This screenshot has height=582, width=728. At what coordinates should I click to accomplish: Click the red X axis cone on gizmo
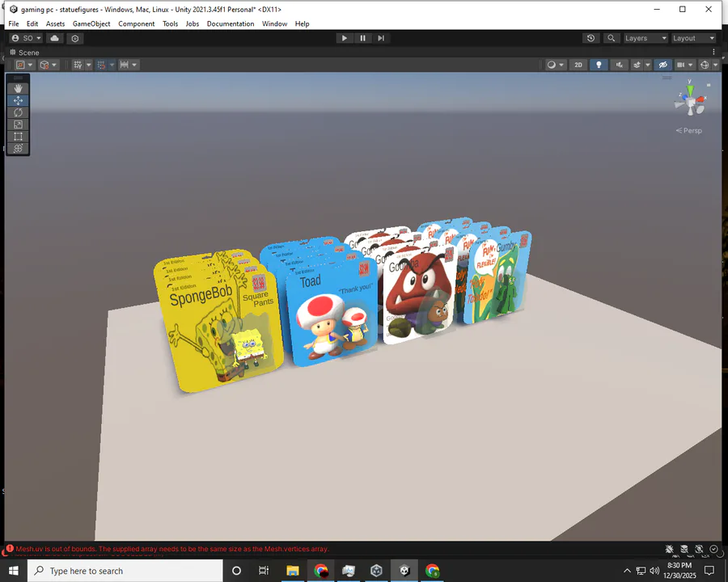[700, 99]
